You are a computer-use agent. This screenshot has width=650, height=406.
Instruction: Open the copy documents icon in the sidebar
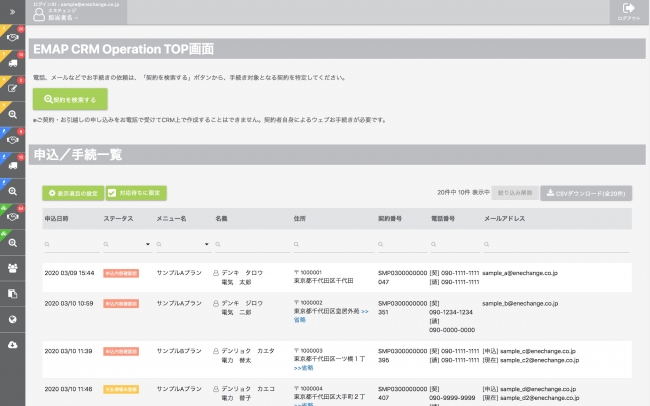click(x=12, y=294)
